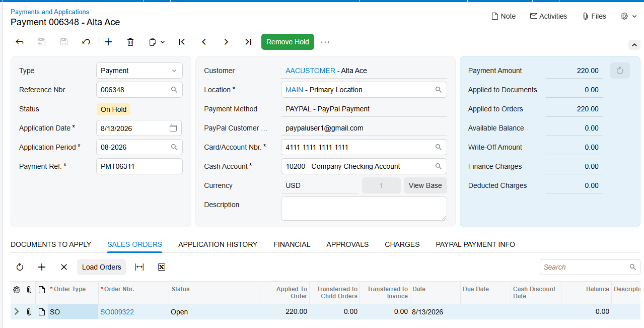Click into the Payment Ref. field
Image resolution: width=644 pixels, height=328 pixels.
tap(139, 166)
